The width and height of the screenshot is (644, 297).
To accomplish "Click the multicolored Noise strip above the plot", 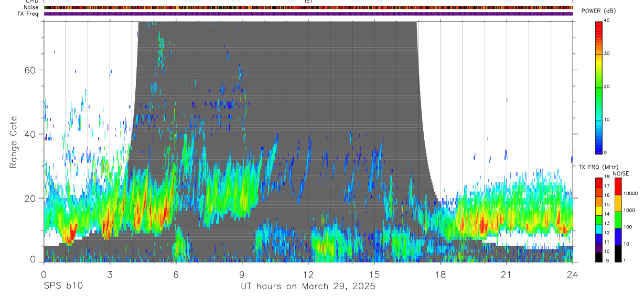I will pyautogui.click(x=308, y=7).
